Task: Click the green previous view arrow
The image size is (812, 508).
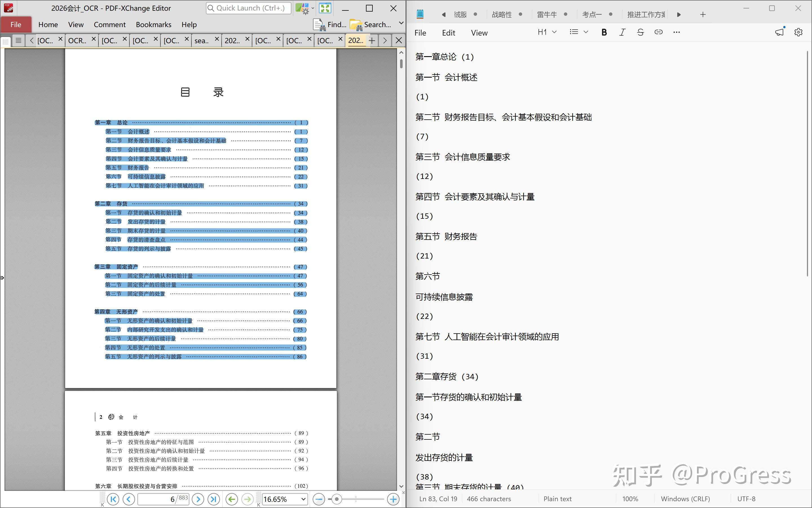Action: coord(231,499)
